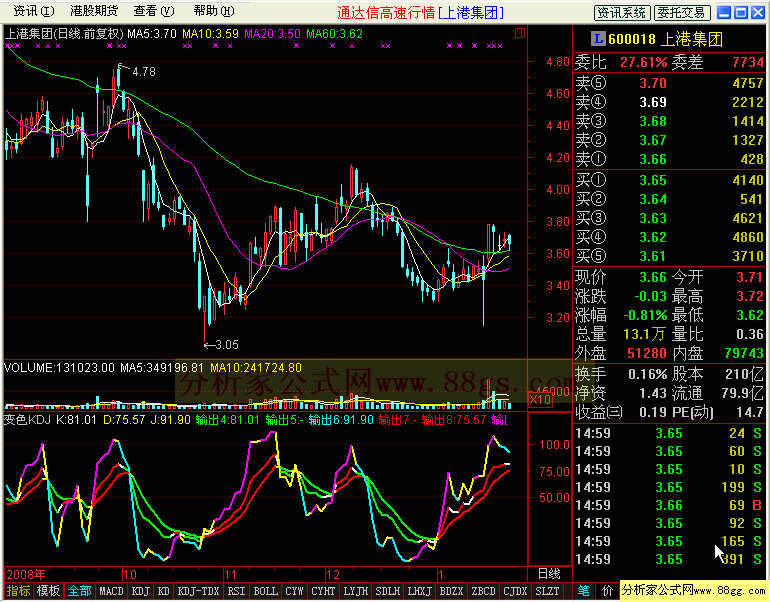
Task: Select the CJDX indicator tab
Action: tap(515, 591)
